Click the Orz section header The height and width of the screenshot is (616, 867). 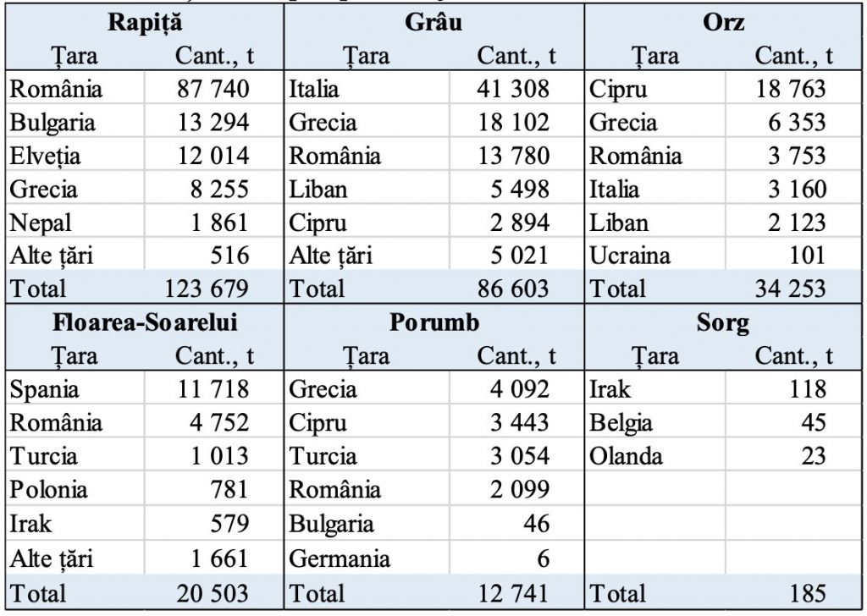[x=723, y=21]
